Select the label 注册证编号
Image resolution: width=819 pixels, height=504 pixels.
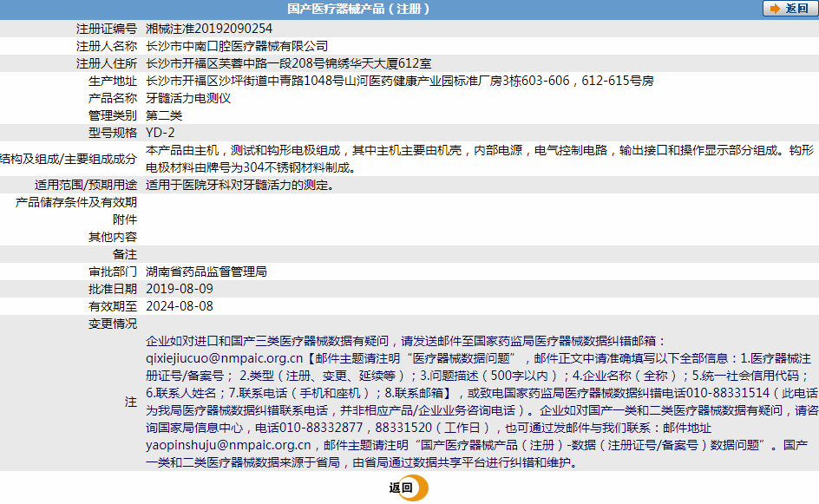(x=107, y=29)
